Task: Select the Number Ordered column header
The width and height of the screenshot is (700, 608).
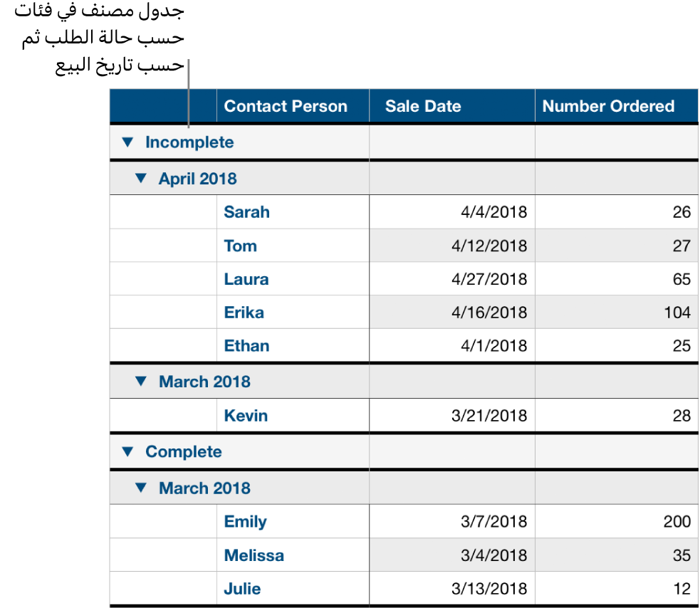Action: (608, 106)
